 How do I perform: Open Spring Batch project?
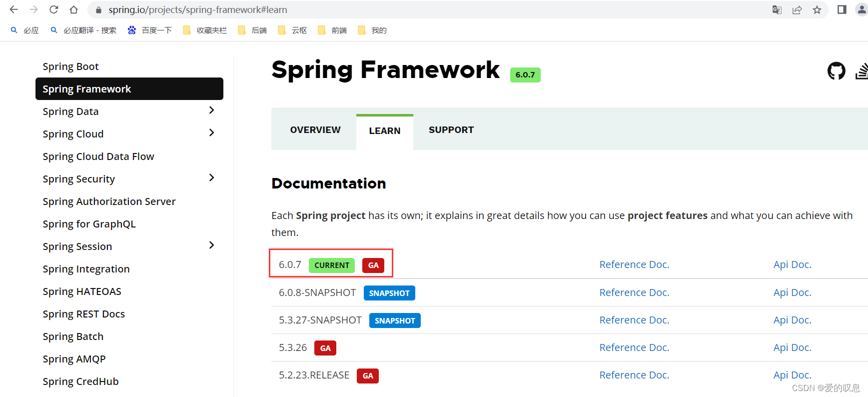click(73, 336)
